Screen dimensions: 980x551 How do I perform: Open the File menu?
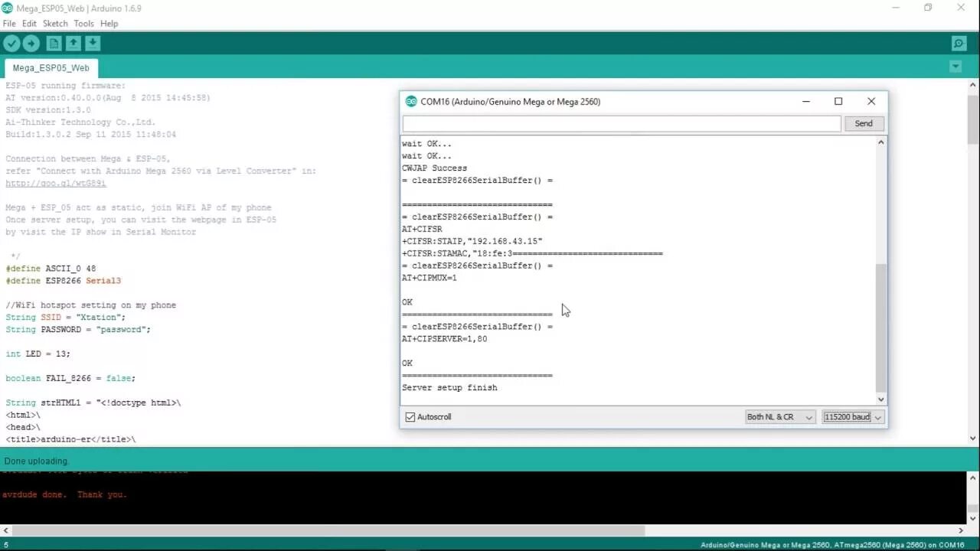click(x=9, y=24)
